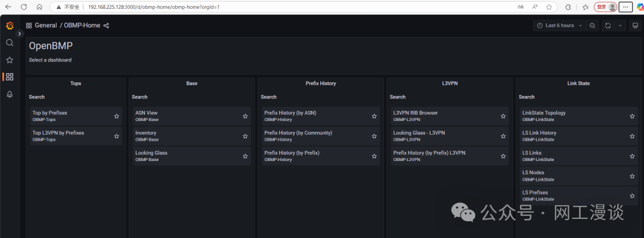The width and height of the screenshot is (644, 238).
Task: Star the LS Links dashboard
Action: tap(632, 156)
